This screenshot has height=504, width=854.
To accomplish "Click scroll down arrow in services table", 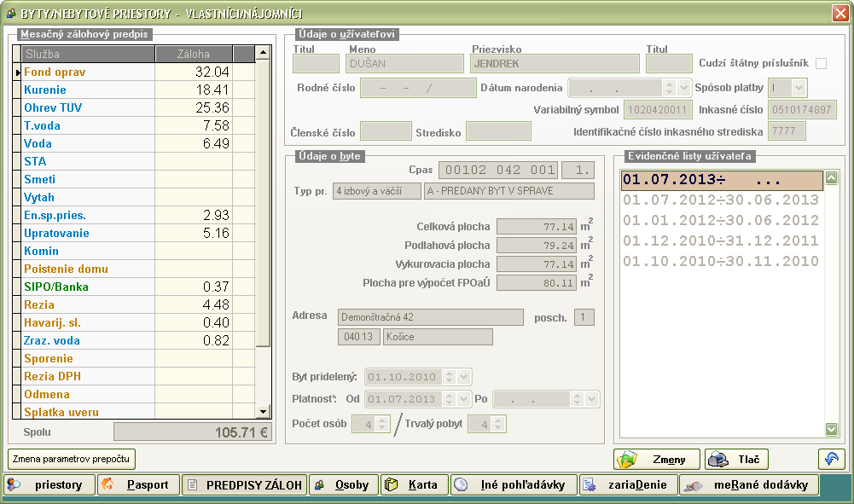I will pyautogui.click(x=263, y=412).
